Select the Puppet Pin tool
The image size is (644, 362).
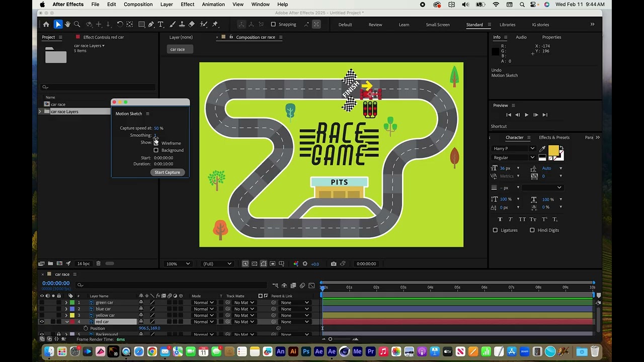tap(215, 24)
